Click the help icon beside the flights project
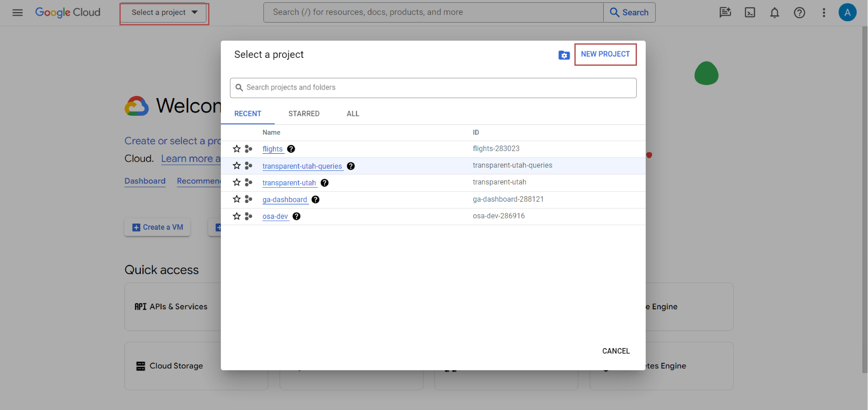The height and width of the screenshot is (410, 868). (291, 149)
